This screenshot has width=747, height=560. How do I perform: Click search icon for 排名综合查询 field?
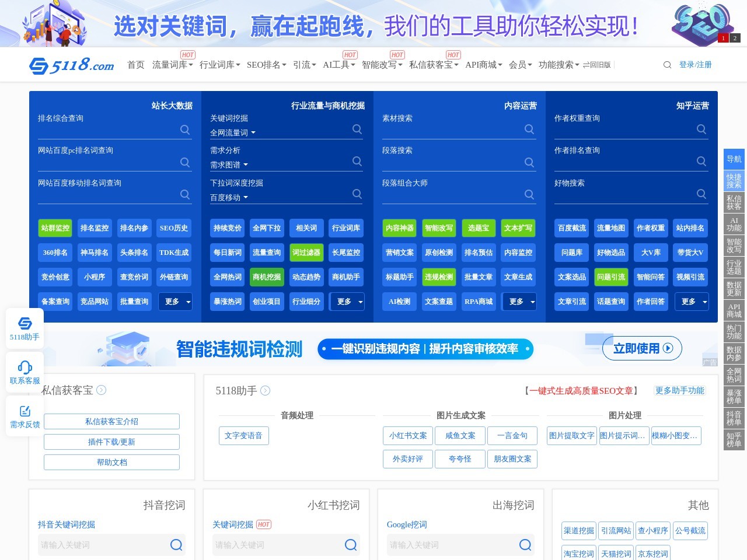pyautogui.click(x=185, y=129)
